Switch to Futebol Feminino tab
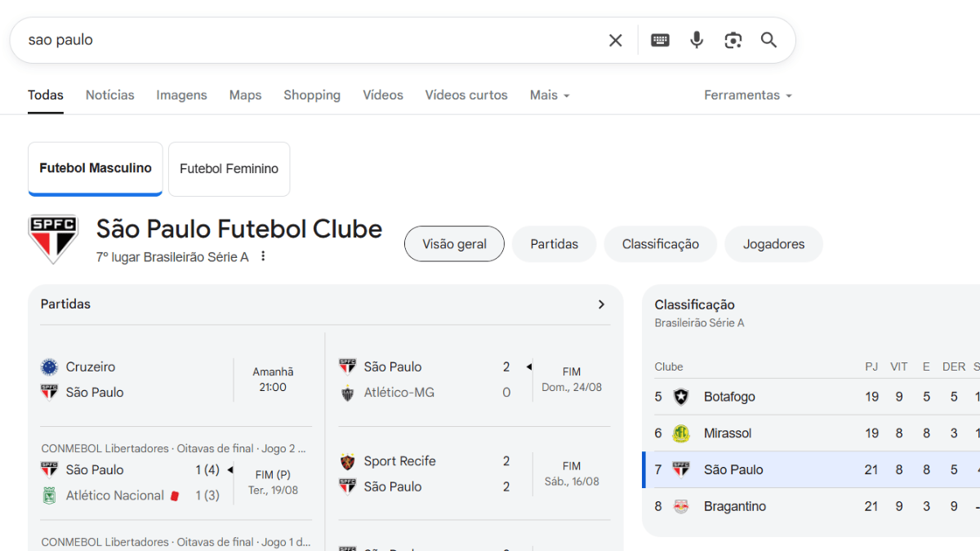 pyautogui.click(x=229, y=169)
